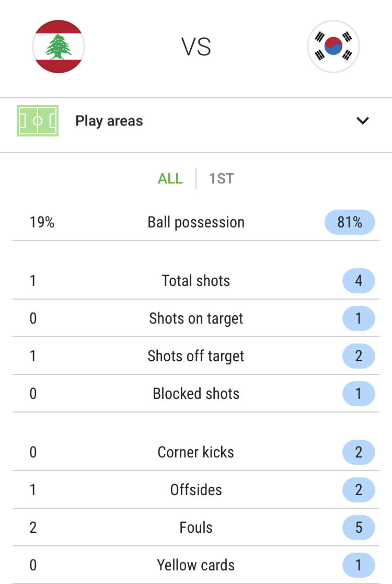Expand the Play areas chevron
Screen dimensions: 392x584
point(363,121)
